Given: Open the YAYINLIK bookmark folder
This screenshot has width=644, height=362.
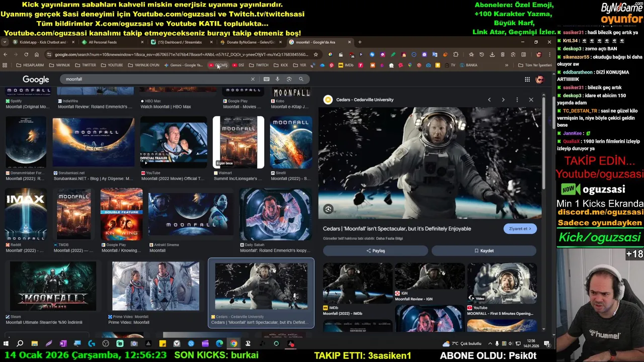Looking at the screenshot, I should (x=59, y=65).
